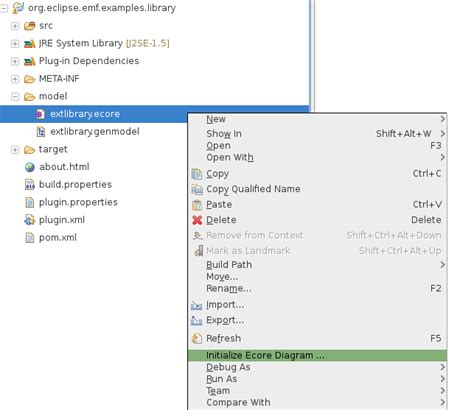Viewport: 474px width, 410px height.
Task: Expand the target folder node
Action: tap(15, 150)
